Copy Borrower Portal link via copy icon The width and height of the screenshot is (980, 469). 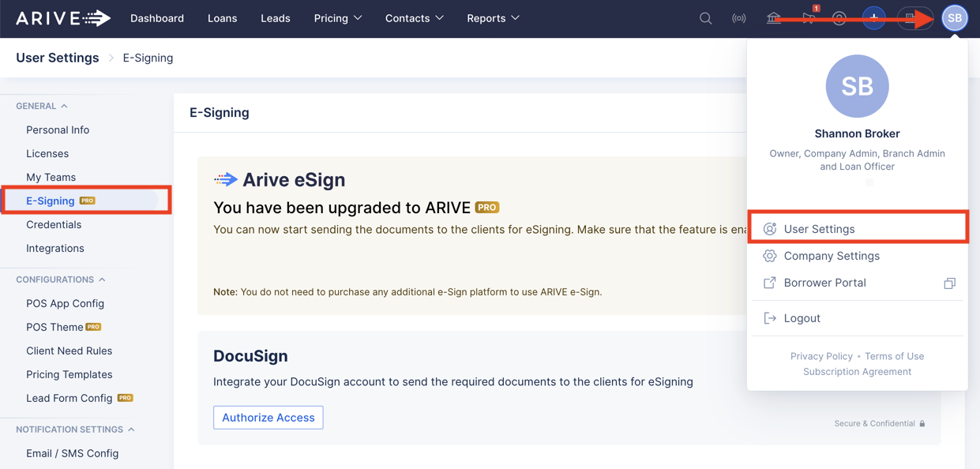[949, 283]
